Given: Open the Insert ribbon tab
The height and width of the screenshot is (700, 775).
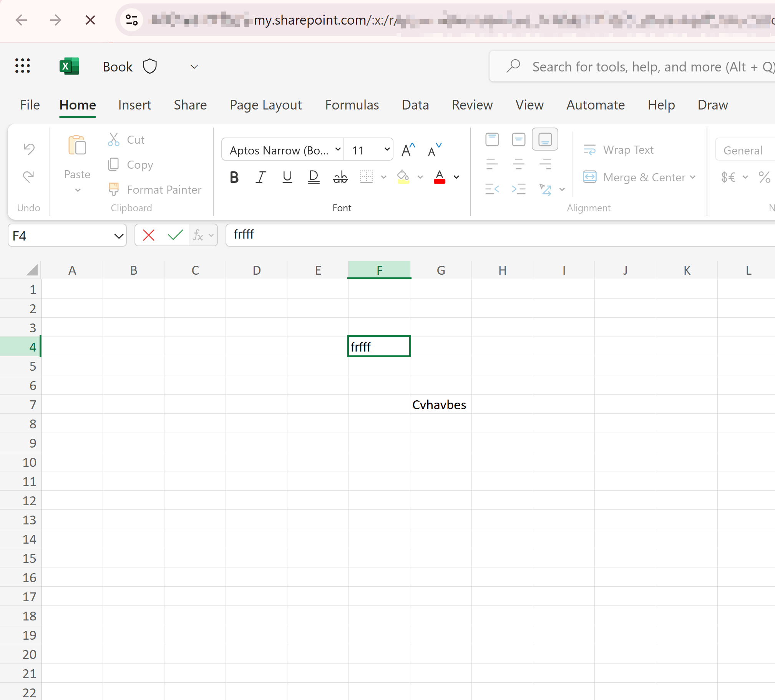Looking at the screenshot, I should (134, 105).
